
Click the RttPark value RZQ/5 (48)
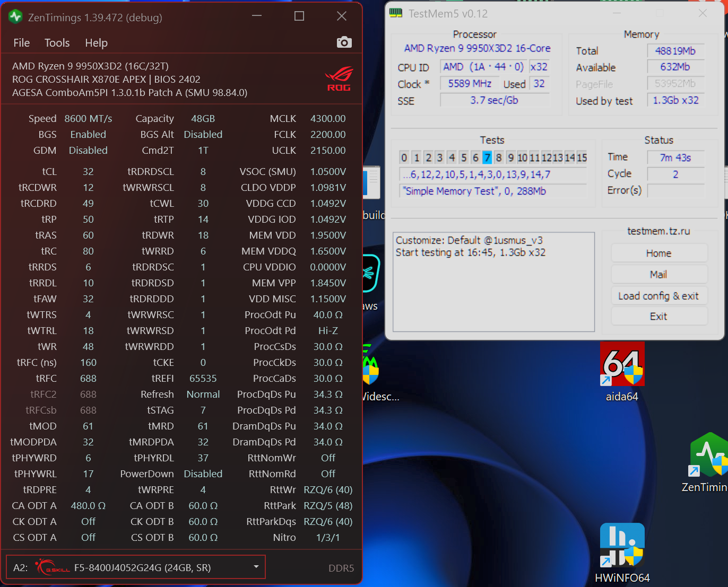pos(328,506)
